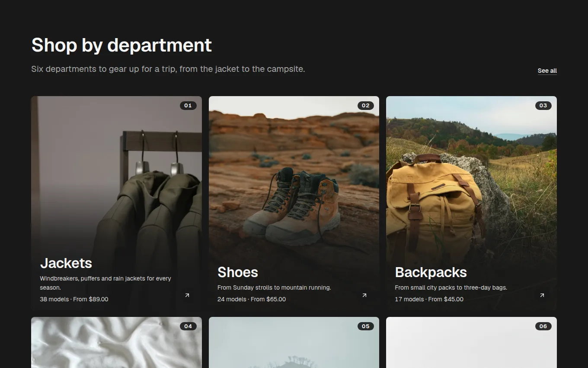Open the Jackets department title
588x368 pixels.
click(66, 263)
